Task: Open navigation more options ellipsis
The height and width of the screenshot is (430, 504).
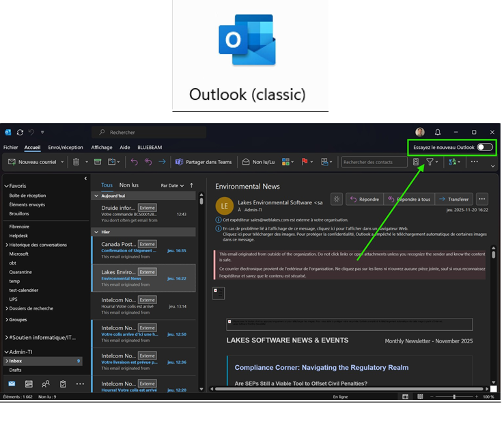Action: [x=80, y=384]
